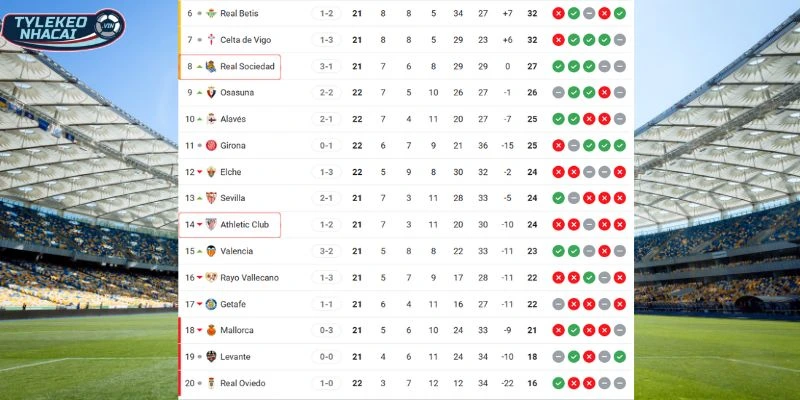This screenshot has height=400, width=800.
Task: Click the Real Betis club crest
Action: click(211, 13)
